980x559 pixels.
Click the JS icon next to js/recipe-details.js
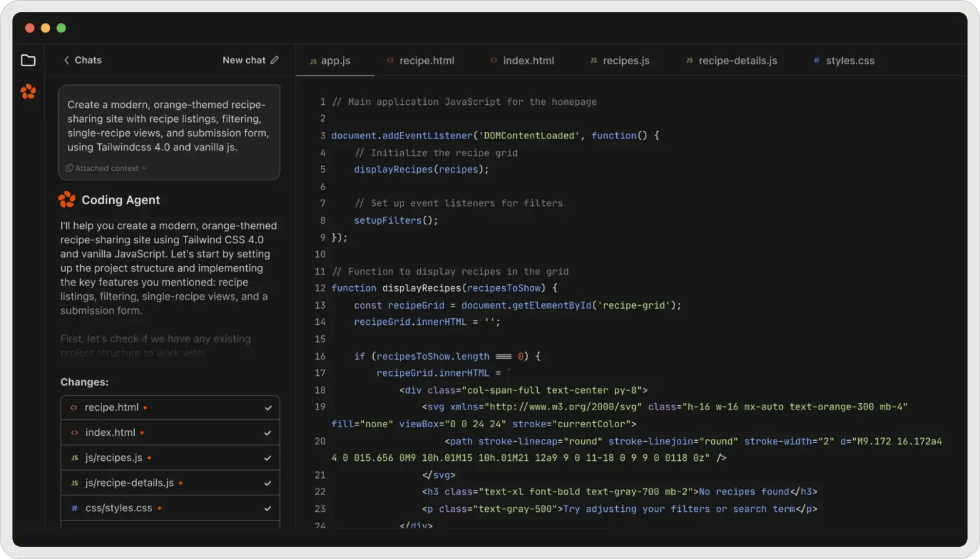coord(74,482)
